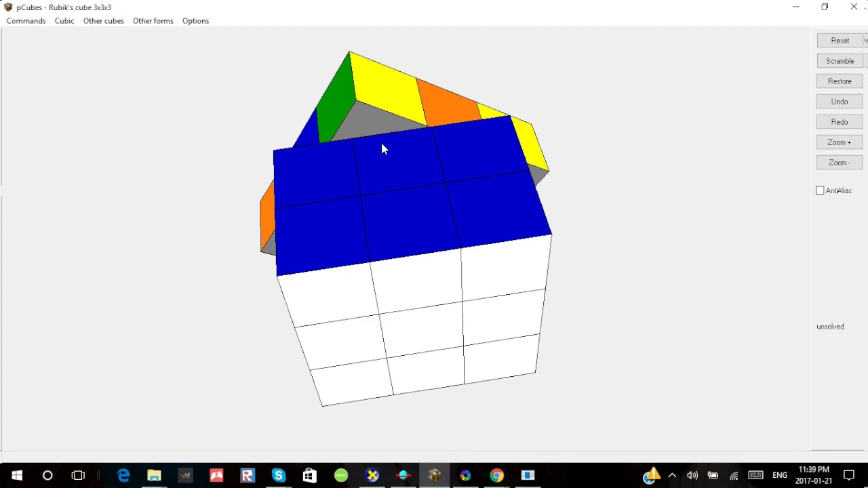This screenshot has width=868, height=488.
Task: Click the Reset button
Action: click(840, 41)
